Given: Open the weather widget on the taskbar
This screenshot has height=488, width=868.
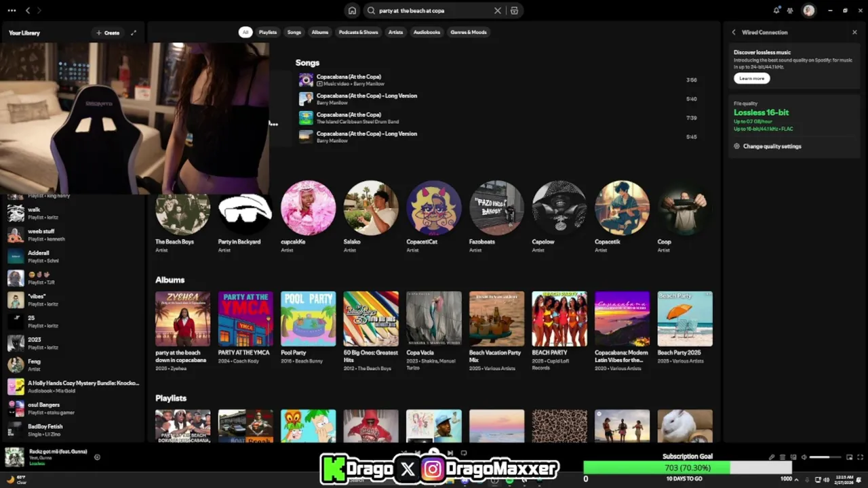Looking at the screenshot, I should click(16, 479).
